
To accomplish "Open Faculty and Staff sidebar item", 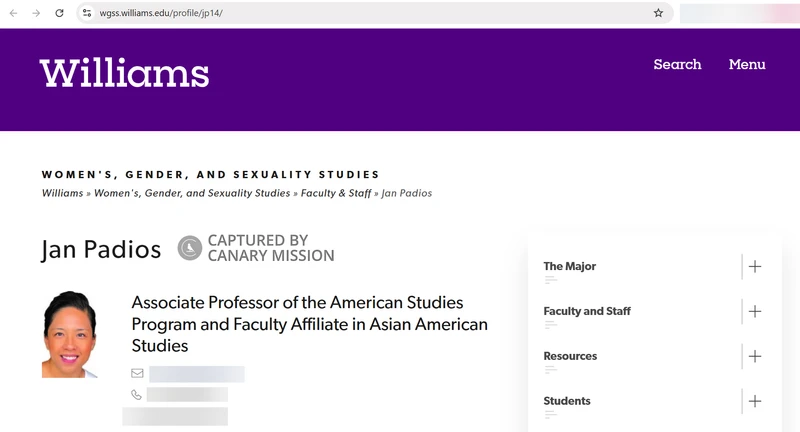I will click(587, 311).
